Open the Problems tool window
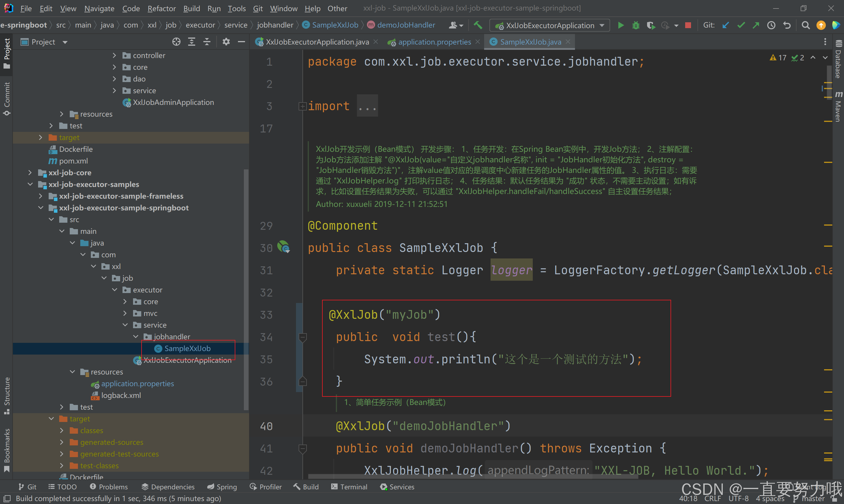The width and height of the screenshot is (844, 504). [109, 487]
